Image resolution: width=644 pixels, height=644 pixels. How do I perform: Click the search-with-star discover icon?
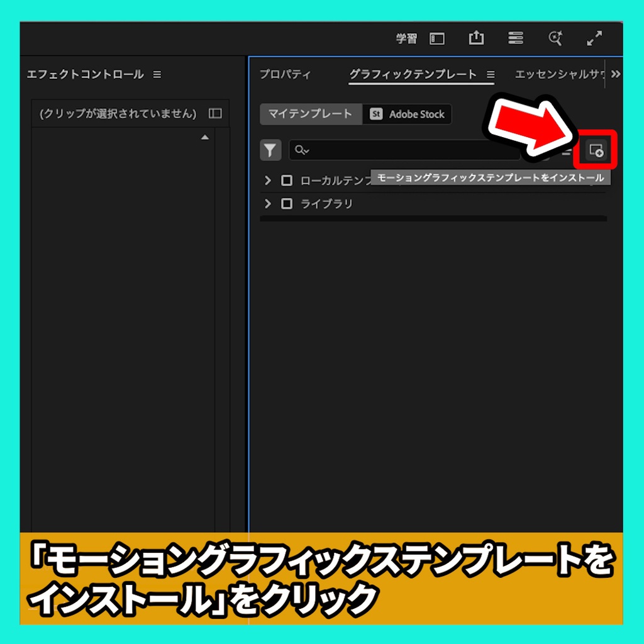pos(555,38)
